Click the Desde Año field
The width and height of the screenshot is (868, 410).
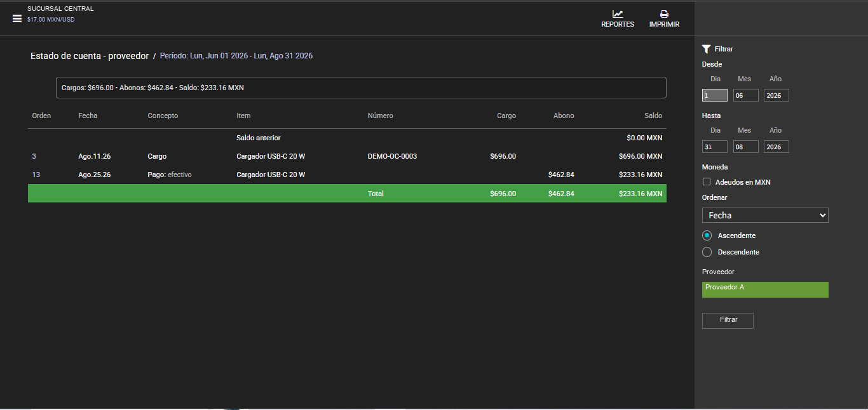[776, 95]
